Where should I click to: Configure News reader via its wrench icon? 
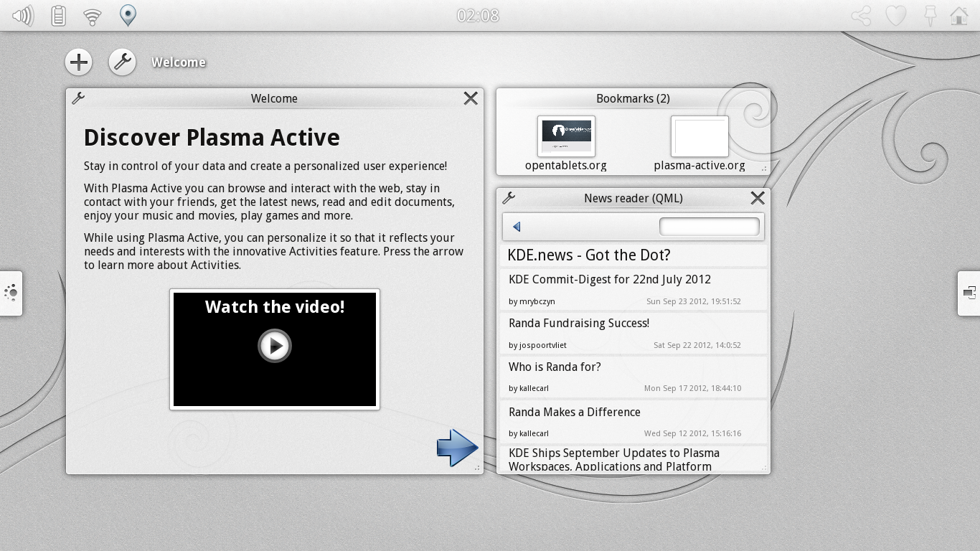pos(509,198)
